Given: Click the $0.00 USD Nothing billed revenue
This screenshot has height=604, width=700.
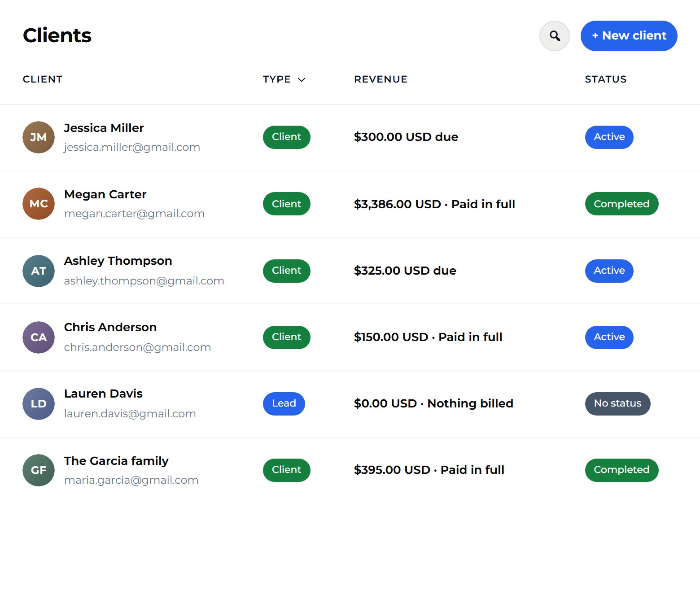Looking at the screenshot, I should click(x=433, y=403).
